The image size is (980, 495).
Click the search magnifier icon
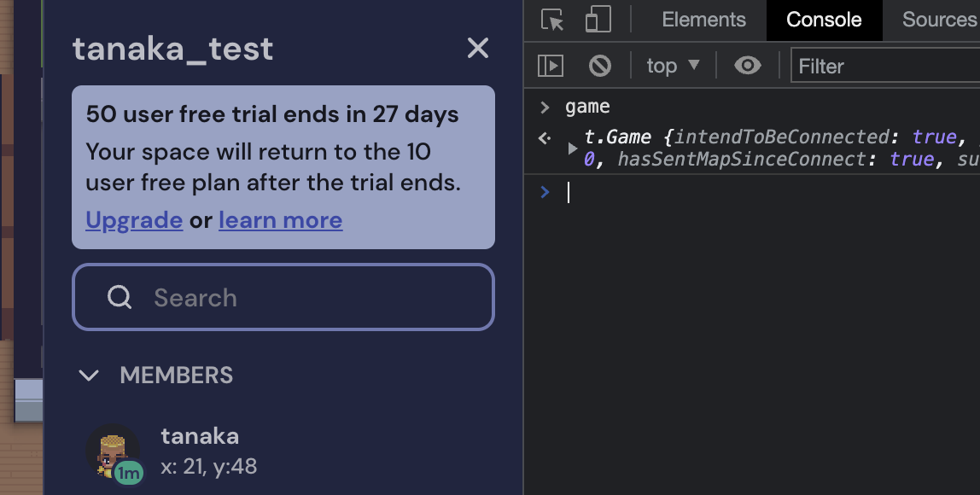[x=120, y=297]
